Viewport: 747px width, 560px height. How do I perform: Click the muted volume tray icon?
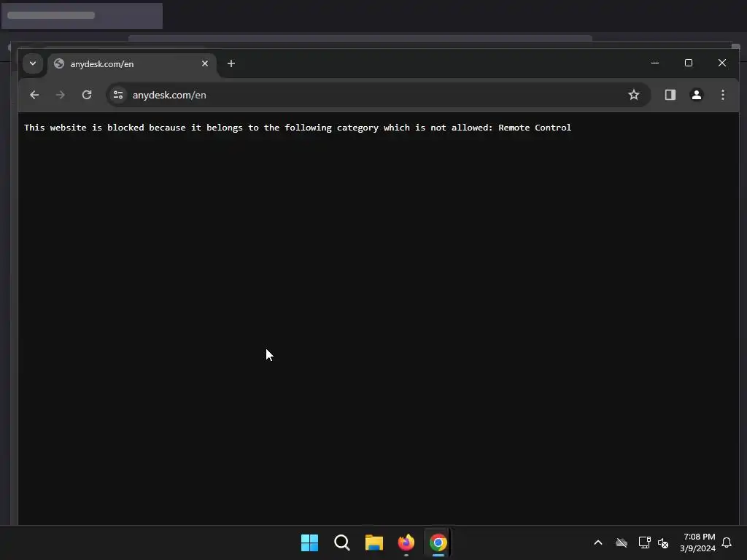click(663, 542)
